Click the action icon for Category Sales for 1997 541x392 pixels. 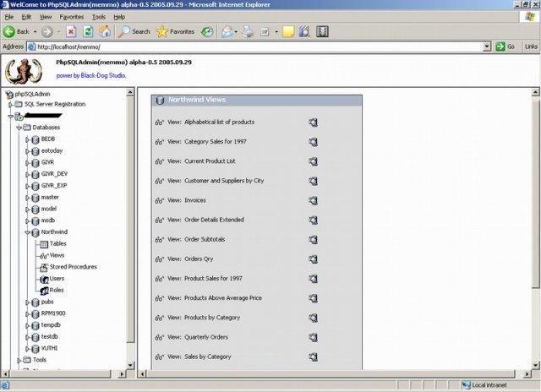pyautogui.click(x=313, y=142)
